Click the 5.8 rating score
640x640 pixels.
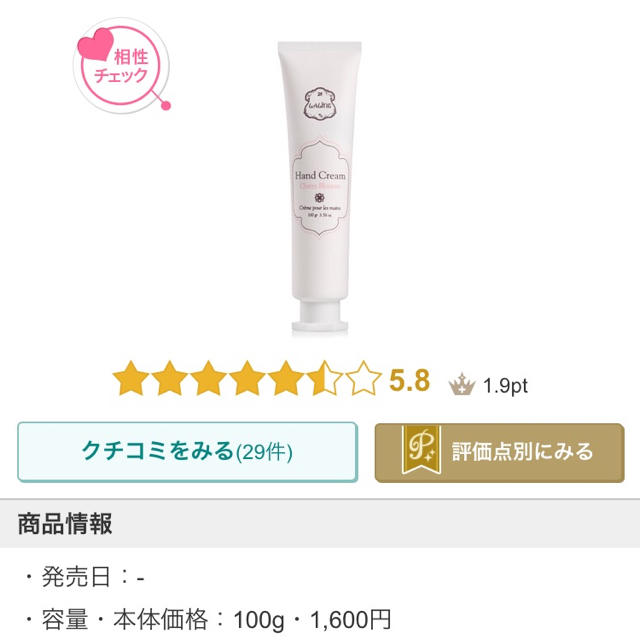click(409, 381)
